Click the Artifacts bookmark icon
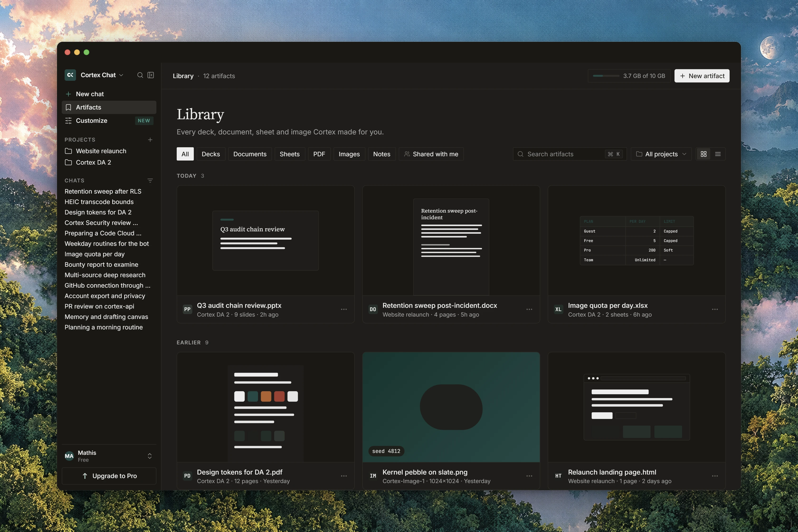The width and height of the screenshot is (798, 532). 68,107
